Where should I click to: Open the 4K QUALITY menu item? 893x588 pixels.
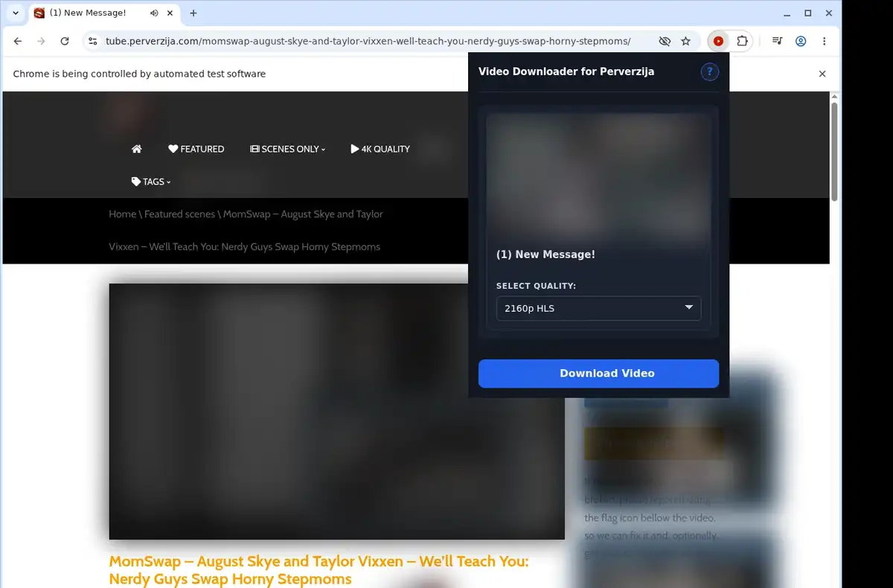[380, 149]
